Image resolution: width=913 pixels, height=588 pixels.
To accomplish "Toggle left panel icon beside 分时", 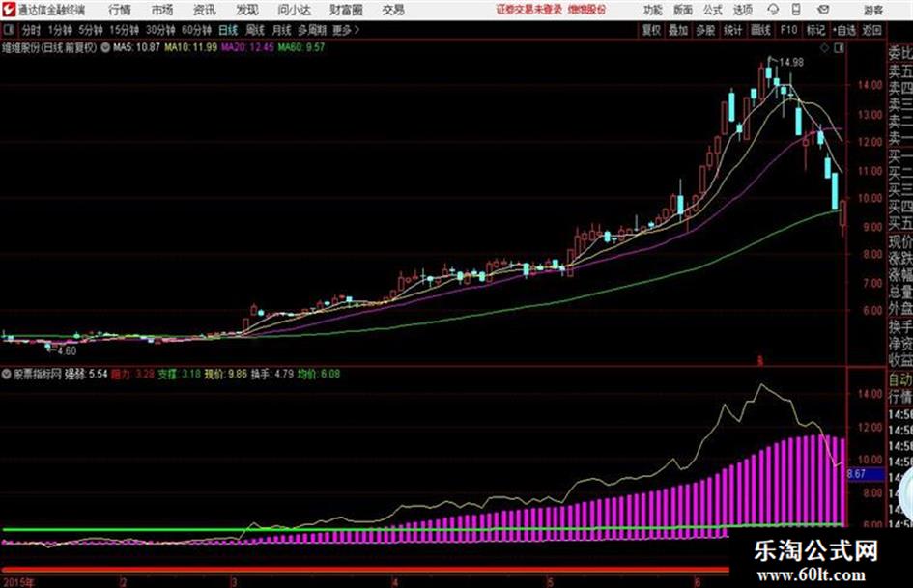I will (8, 30).
